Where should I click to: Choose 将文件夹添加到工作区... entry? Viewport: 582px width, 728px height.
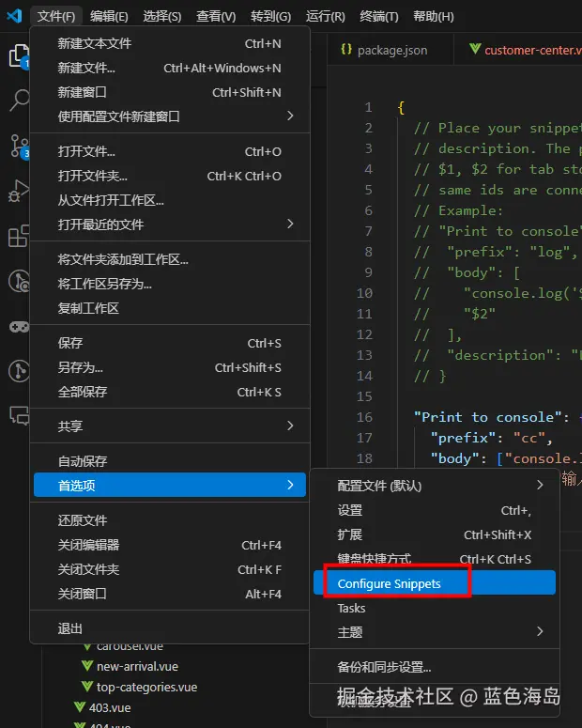tap(170, 259)
